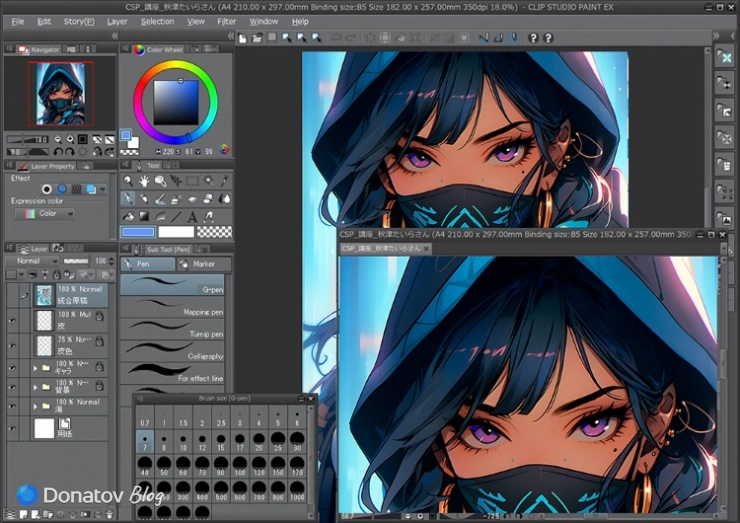Click the New file toolbar icon
Viewport: 740px width, 523px height.
pyautogui.click(x=242, y=38)
